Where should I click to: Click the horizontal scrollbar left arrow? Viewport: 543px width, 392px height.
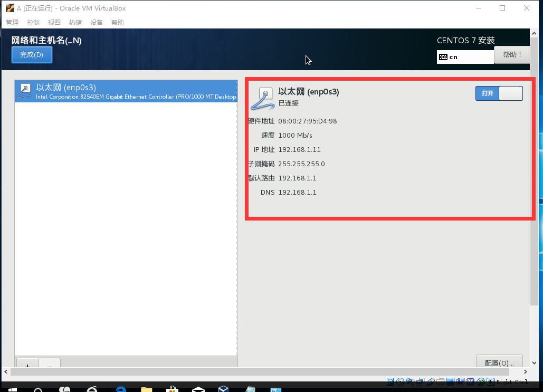6,371
